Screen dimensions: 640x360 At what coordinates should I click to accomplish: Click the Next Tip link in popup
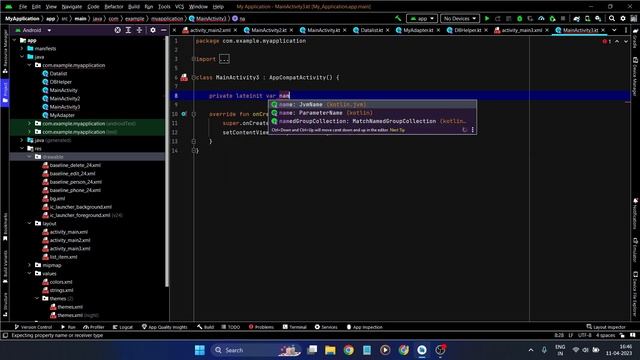pyautogui.click(x=397, y=130)
